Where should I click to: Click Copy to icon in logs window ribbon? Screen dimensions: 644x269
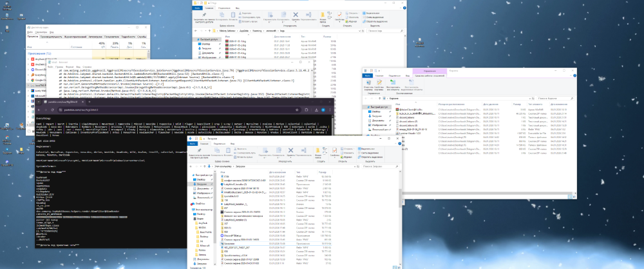click(283, 14)
